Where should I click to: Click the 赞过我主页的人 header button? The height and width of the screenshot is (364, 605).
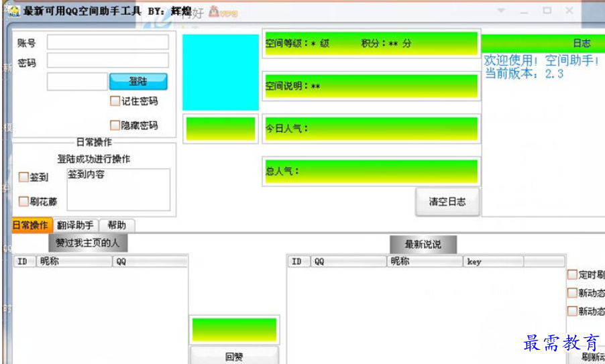coord(88,243)
